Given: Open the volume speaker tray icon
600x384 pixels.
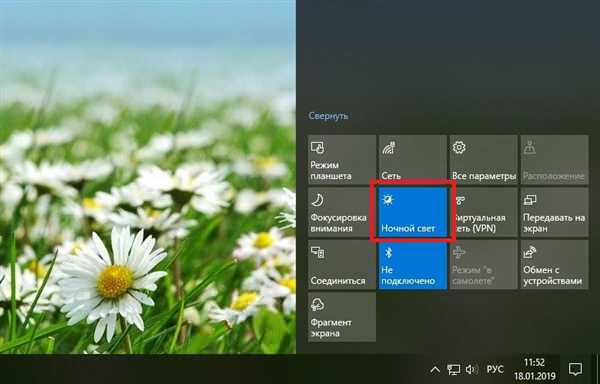Looking at the screenshot, I should coord(471,369).
